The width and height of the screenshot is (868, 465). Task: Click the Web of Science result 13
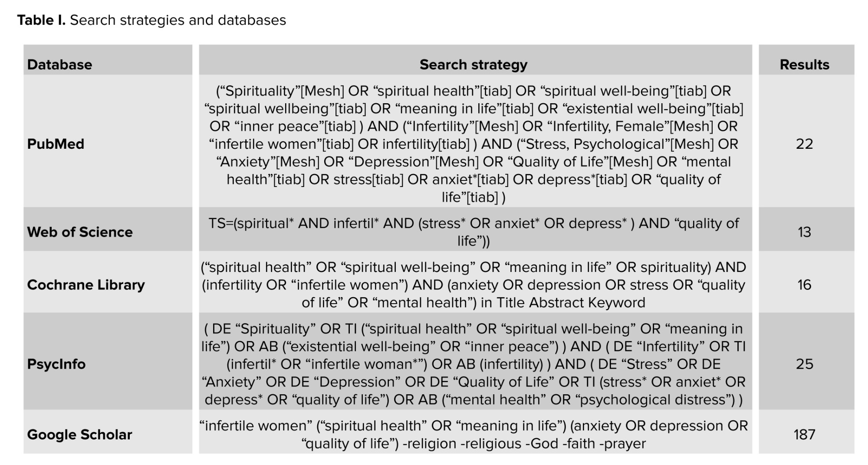804,232
